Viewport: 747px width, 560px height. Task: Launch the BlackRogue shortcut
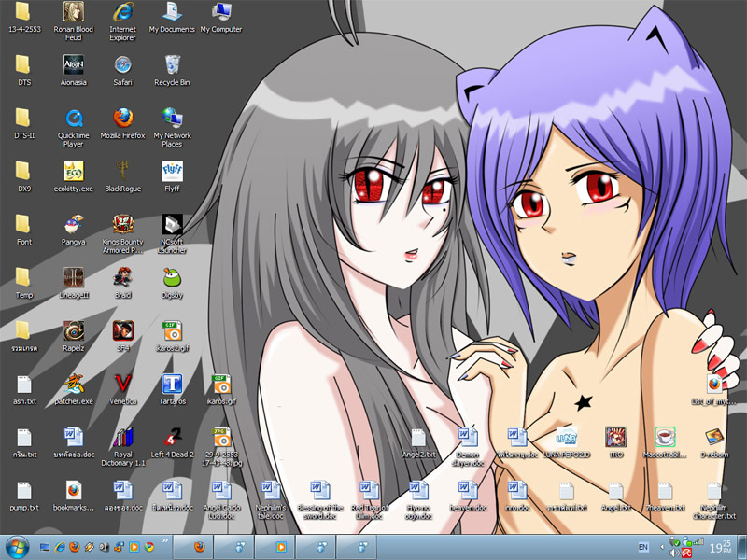tap(122, 176)
